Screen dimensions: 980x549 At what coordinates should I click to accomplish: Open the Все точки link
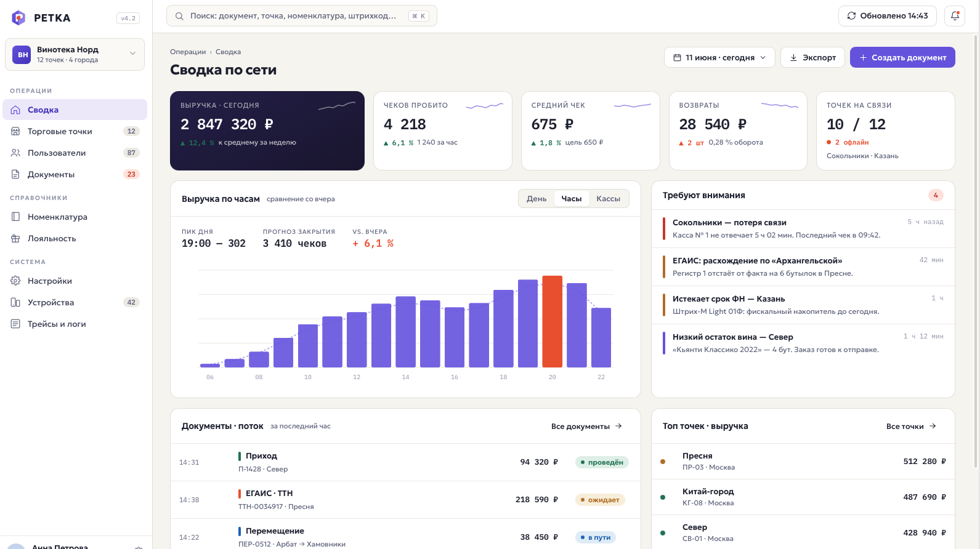coord(911,427)
